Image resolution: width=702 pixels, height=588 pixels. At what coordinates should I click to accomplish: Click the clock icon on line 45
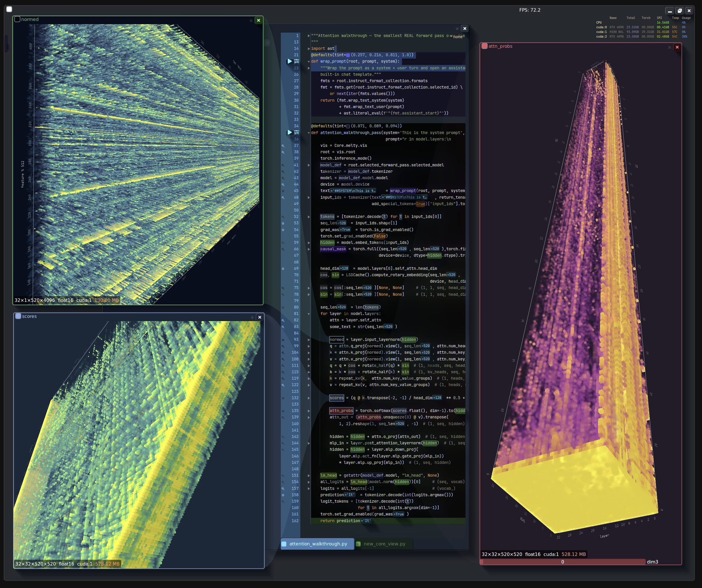(283, 191)
